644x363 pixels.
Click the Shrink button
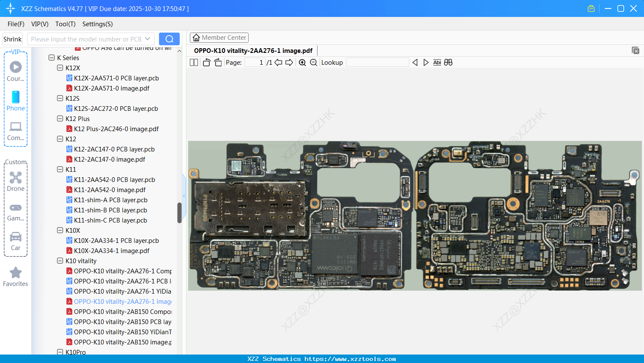tap(12, 39)
